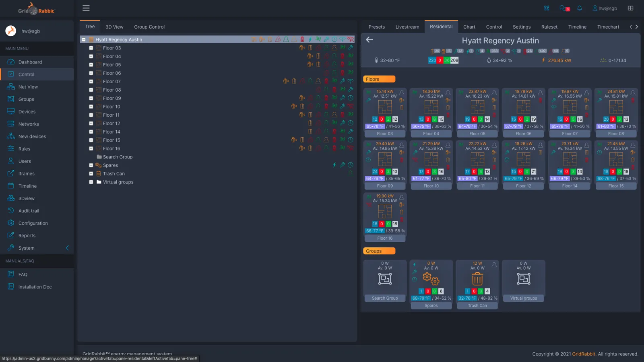The width and height of the screenshot is (644, 362).
Task: Collapse the System menu chevron
Action: [x=67, y=248]
